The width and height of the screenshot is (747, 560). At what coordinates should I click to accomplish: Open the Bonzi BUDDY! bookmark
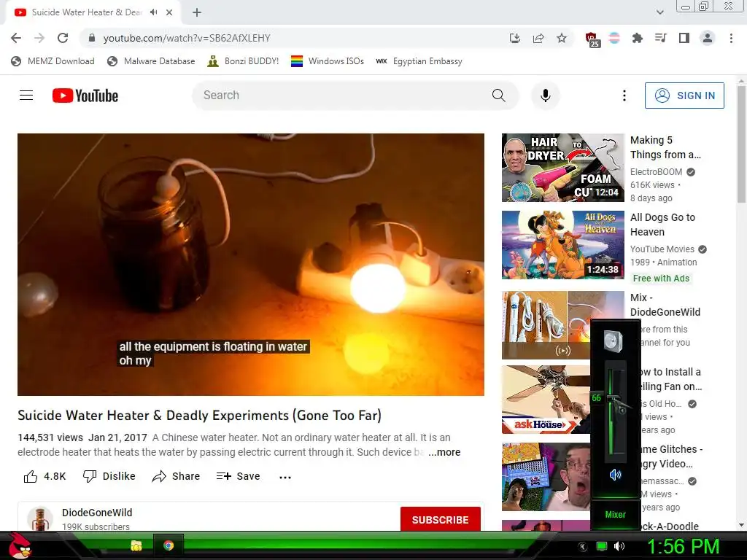pos(243,61)
